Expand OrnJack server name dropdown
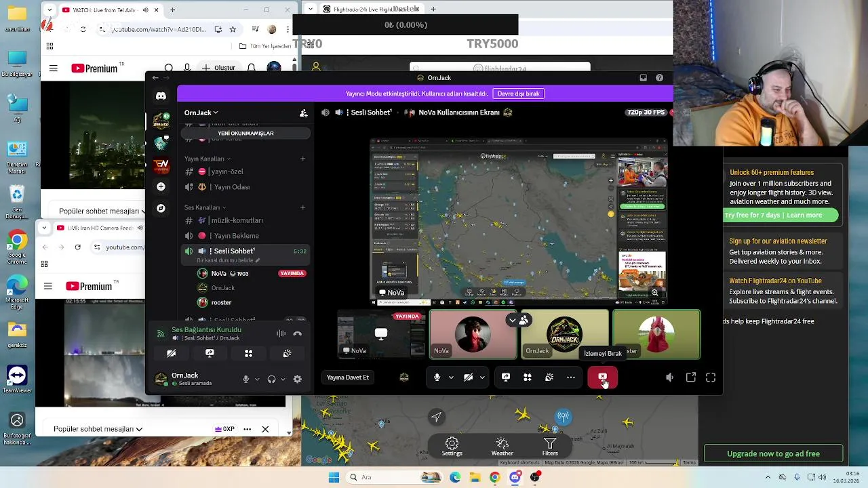Image resolution: width=868 pixels, height=488 pixels. (201, 113)
